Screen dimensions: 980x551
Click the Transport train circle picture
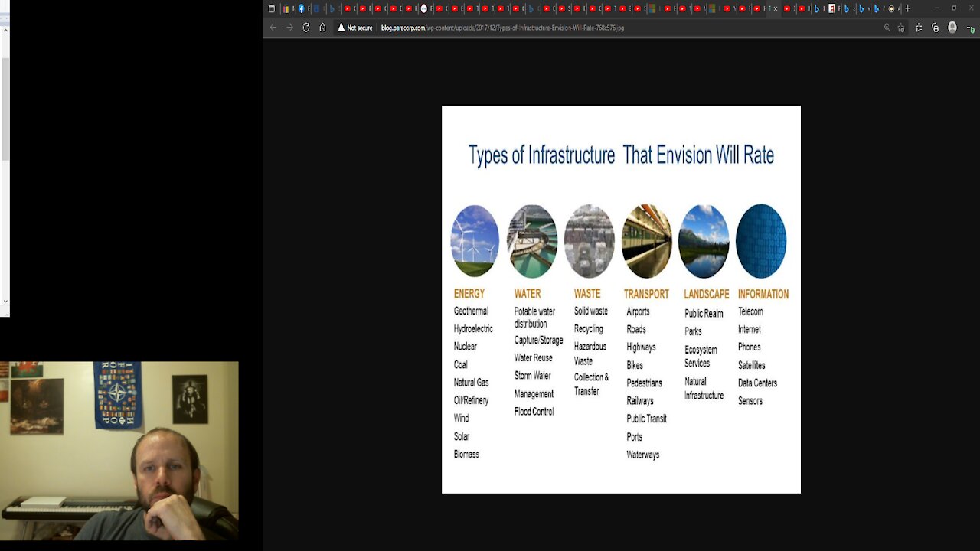pyautogui.click(x=646, y=240)
